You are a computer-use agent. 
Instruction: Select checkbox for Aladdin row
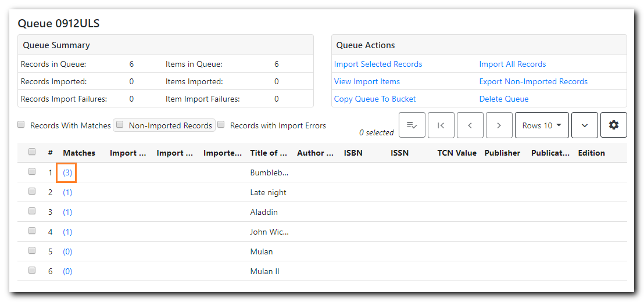32,211
